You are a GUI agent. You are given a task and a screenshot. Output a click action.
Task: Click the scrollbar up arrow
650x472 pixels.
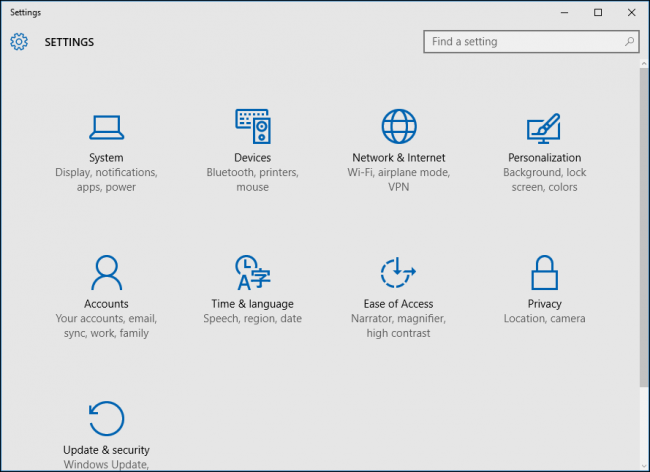[644, 63]
